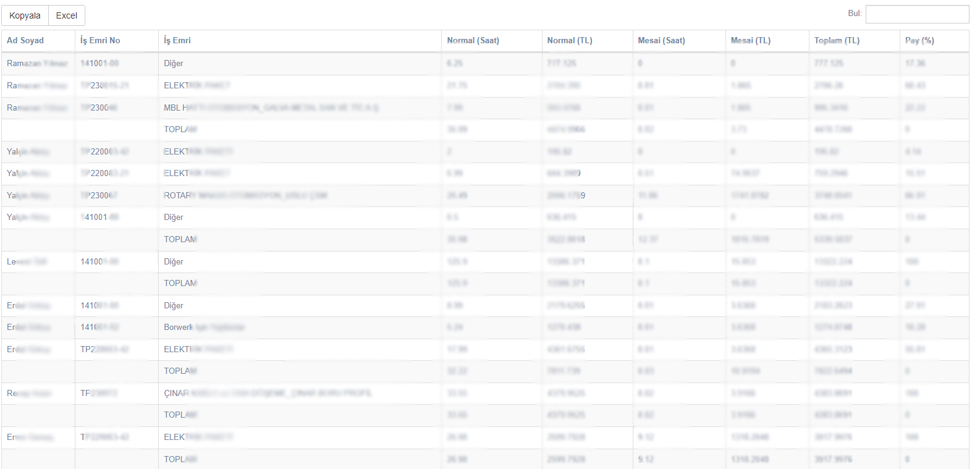The height and width of the screenshot is (469, 980).
Task: Sort by the İş Emri No column header
Action: [100, 40]
